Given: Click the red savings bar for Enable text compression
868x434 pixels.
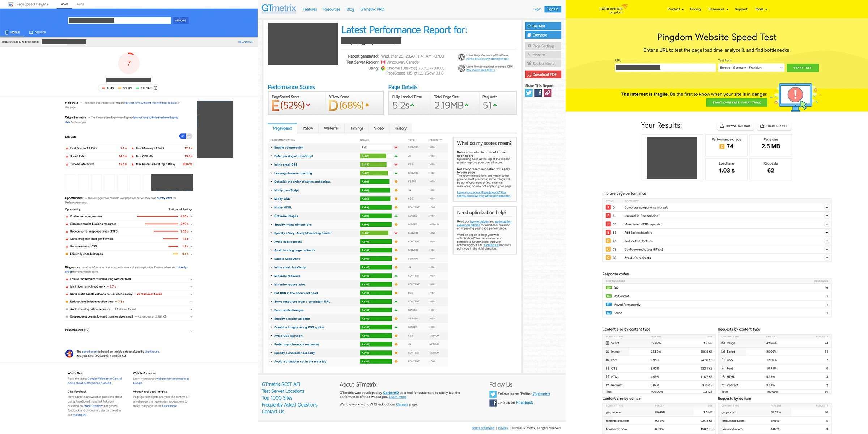Looking at the screenshot, I should tap(157, 216).
